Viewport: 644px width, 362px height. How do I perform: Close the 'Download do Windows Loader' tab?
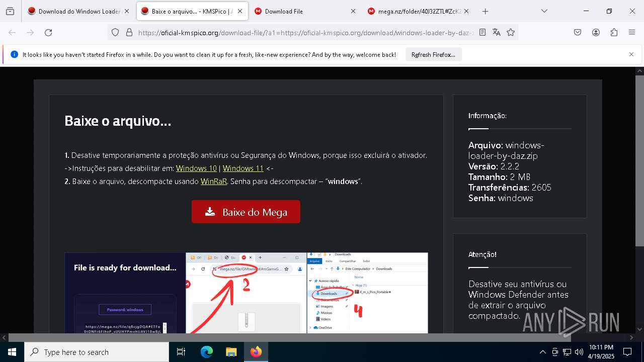[126, 11]
